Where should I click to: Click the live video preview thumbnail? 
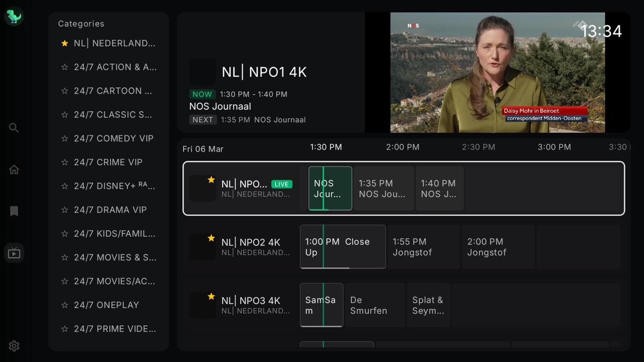click(x=497, y=72)
